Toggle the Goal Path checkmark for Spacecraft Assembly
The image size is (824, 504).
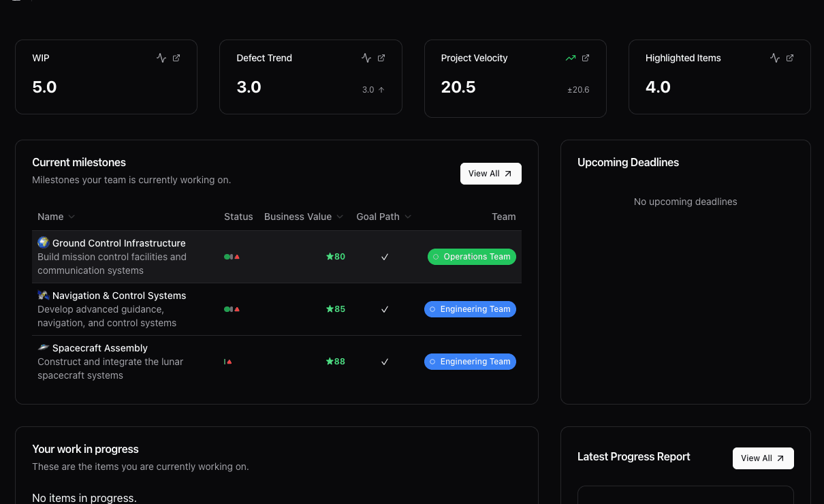click(x=385, y=362)
